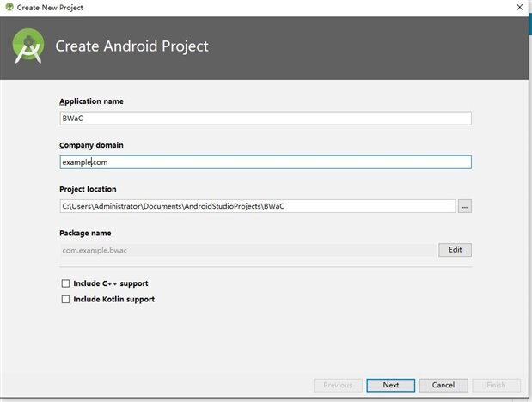Select the "Project location" label text
This screenshot has height=402, width=532.
[x=88, y=189]
